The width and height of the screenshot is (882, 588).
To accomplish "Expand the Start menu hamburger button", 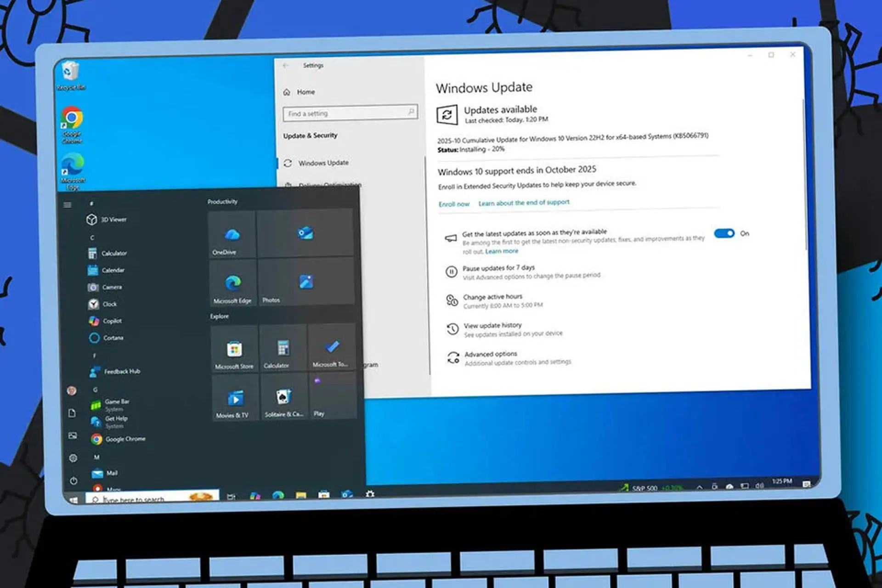I will click(x=68, y=205).
